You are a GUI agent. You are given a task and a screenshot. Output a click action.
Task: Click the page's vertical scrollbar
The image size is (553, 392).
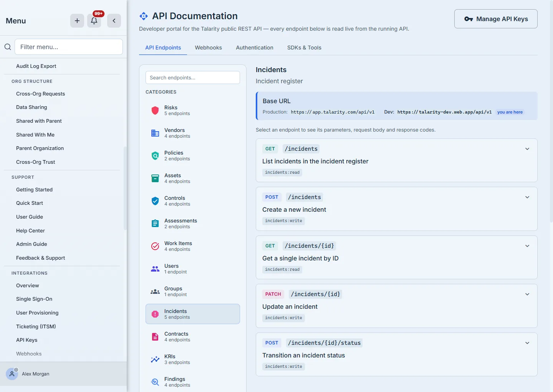click(x=551, y=111)
